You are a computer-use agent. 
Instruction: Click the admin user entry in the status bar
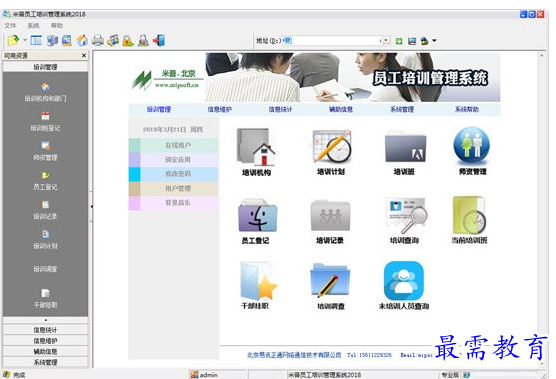click(x=204, y=375)
